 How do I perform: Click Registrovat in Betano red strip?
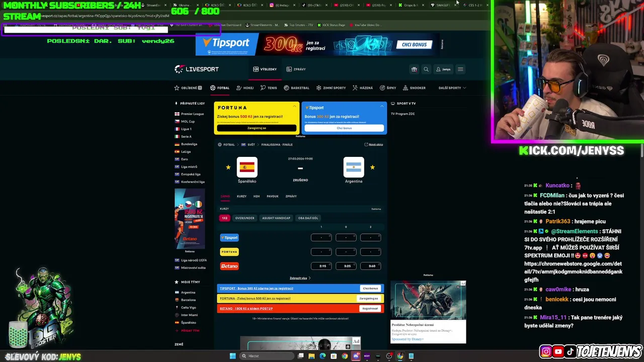[370, 309]
